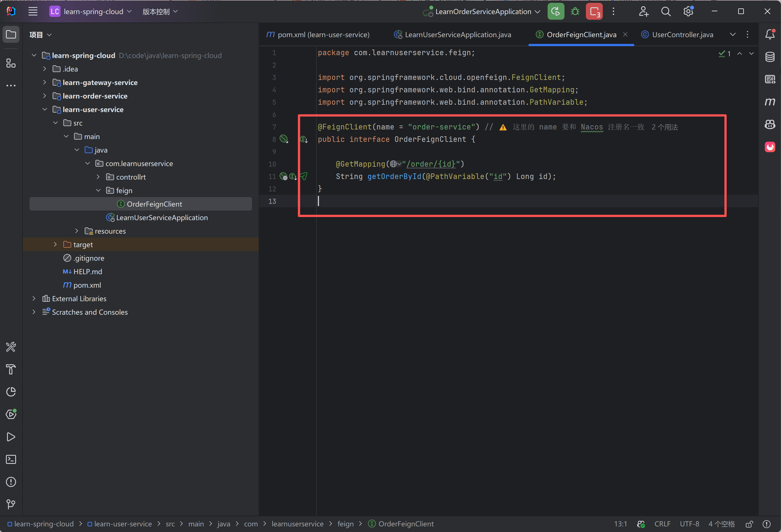Open run configuration LearnOrderServiceApplication dropdown
781x532 pixels.
click(481, 12)
